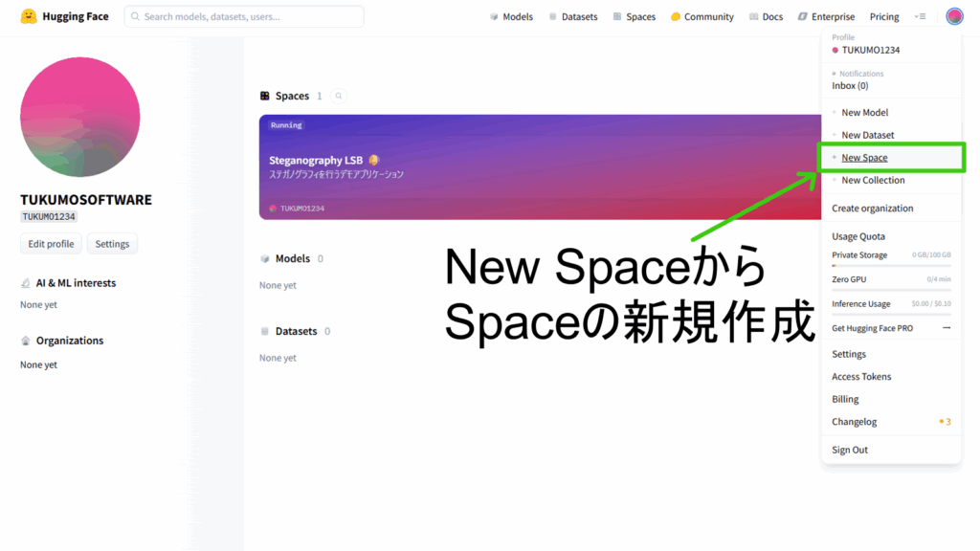The height and width of the screenshot is (551, 980).
Task: Click Sign Out in the dropdown menu
Action: point(849,449)
